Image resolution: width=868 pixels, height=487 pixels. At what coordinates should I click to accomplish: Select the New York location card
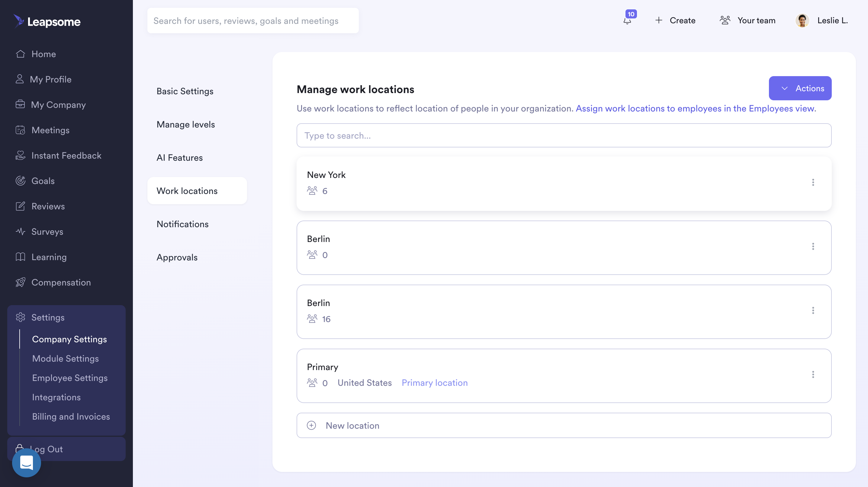tap(564, 183)
